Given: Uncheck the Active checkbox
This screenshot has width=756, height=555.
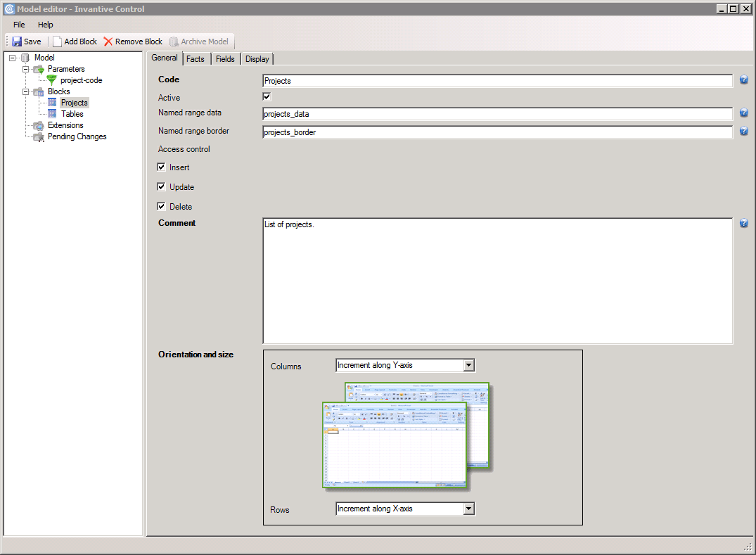Looking at the screenshot, I should [x=267, y=97].
